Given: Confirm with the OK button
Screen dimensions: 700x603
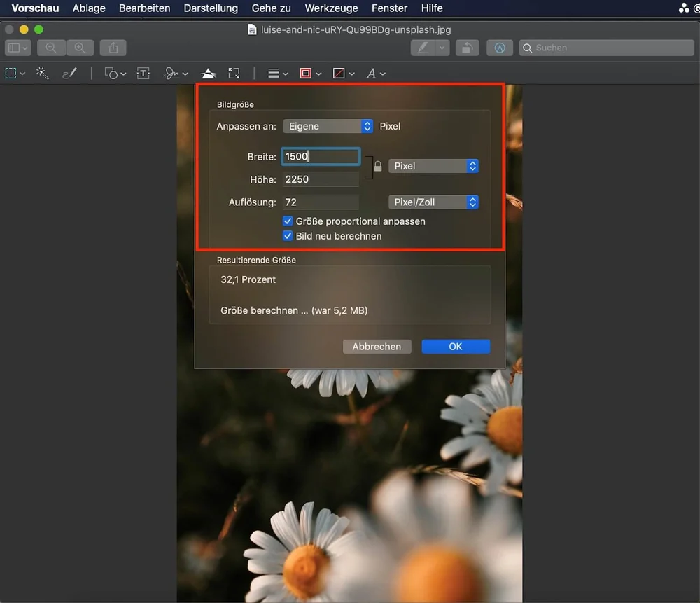Looking at the screenshot, I should pyautogui.click(x=456, y=347).
